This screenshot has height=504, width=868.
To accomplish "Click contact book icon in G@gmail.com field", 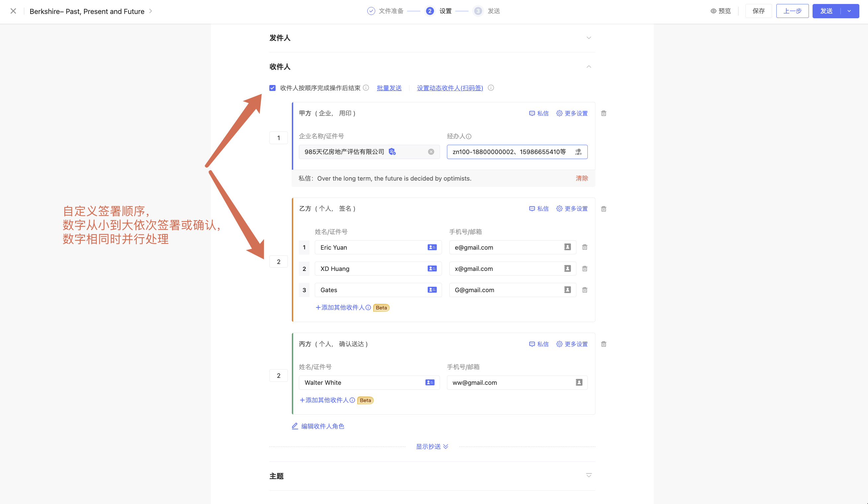I will (x=567, y=290).
